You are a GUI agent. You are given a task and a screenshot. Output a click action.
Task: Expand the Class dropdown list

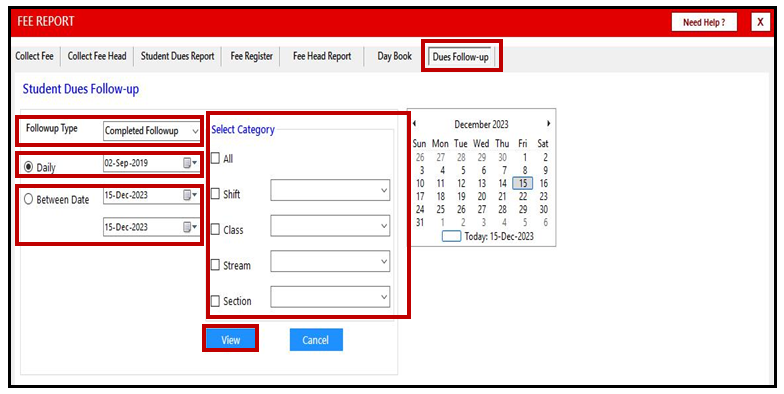pos(384,226)
